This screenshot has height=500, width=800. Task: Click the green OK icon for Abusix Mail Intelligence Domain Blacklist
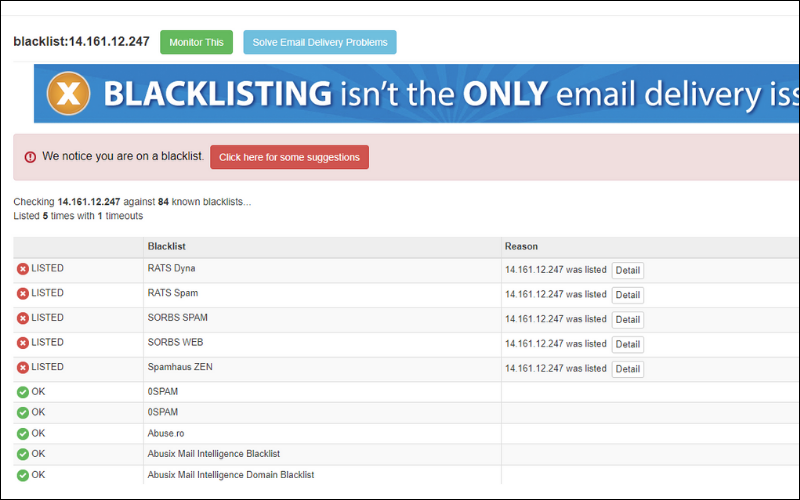tap(22, 475)
